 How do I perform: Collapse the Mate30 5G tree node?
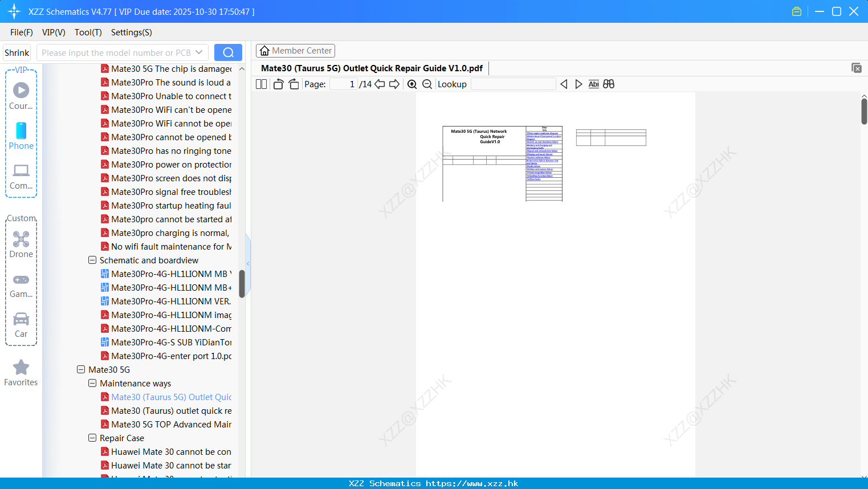click(x=81, y=369)
